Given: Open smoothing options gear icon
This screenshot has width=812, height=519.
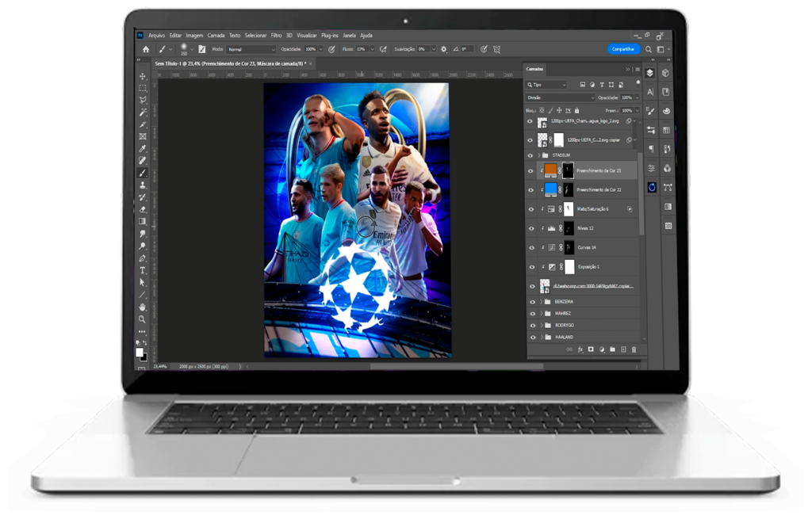Looking at the screenshot, I should coord(444,50).
